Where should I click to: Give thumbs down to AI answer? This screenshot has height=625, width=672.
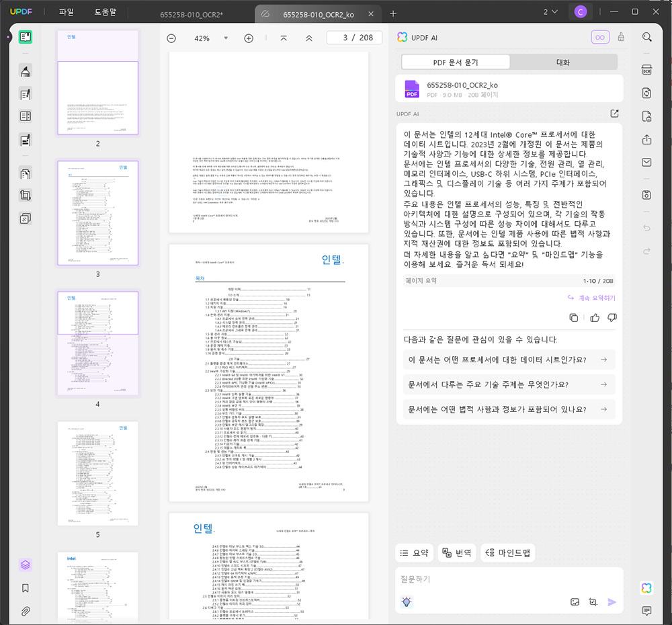pos(612,318)
